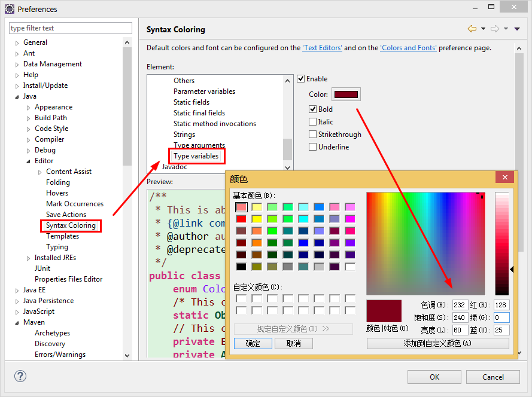Open the back history dropdown arrow

point(483,29)
